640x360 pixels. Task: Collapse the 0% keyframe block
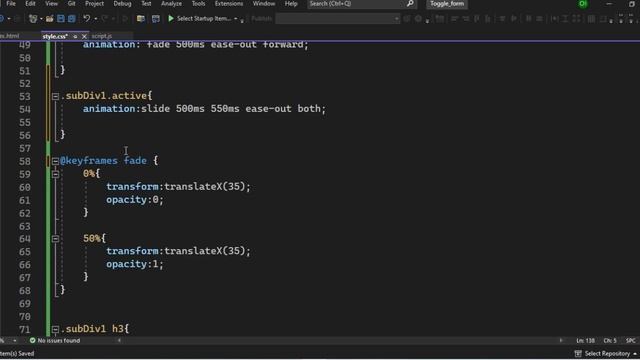pos(55,174)
